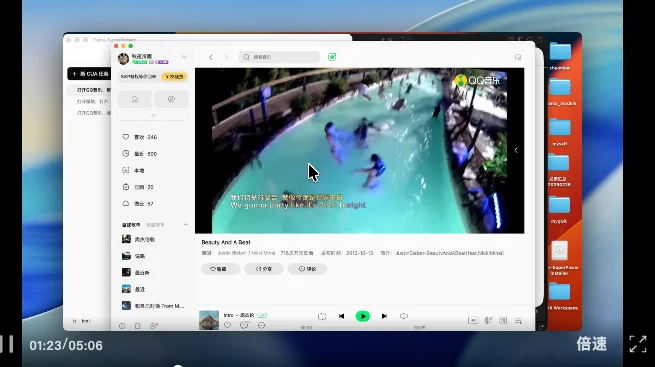Open the sound effects icon
This screenshot has height=367, width=655.
488,320
